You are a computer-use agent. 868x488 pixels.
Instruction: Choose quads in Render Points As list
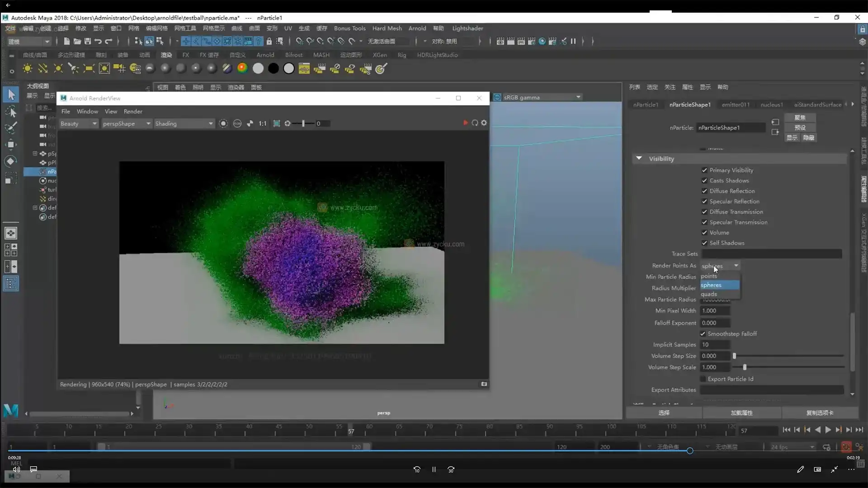point(709,294)
